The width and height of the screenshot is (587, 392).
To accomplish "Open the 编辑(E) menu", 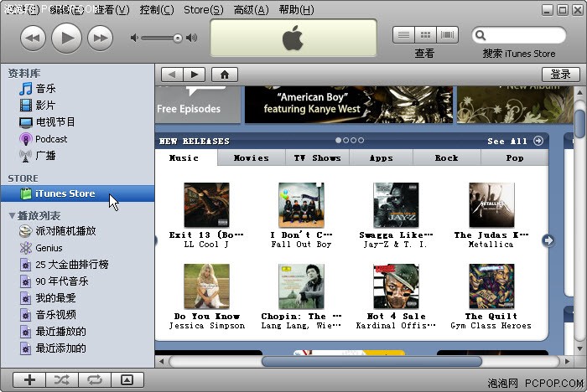I will click(x=66, y=10).
